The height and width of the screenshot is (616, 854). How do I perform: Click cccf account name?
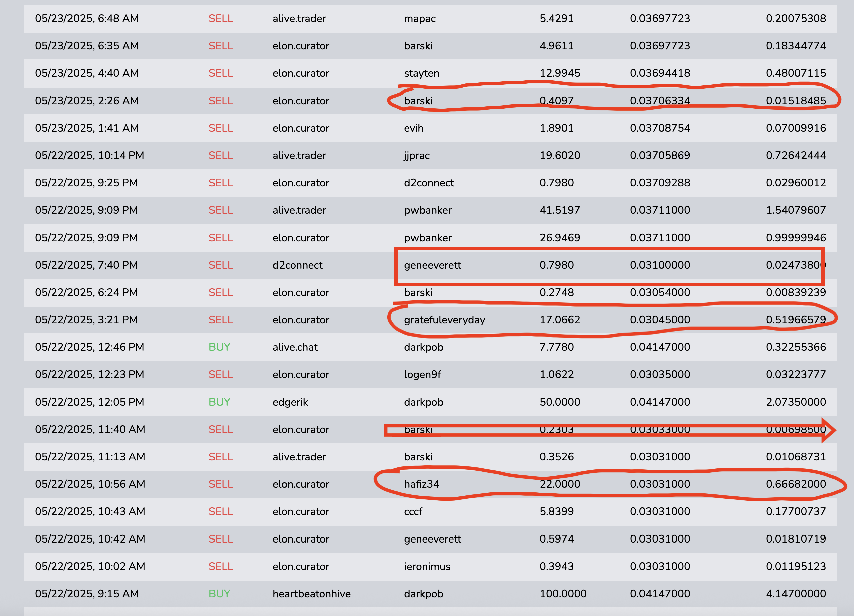click(x=413, y=512)
